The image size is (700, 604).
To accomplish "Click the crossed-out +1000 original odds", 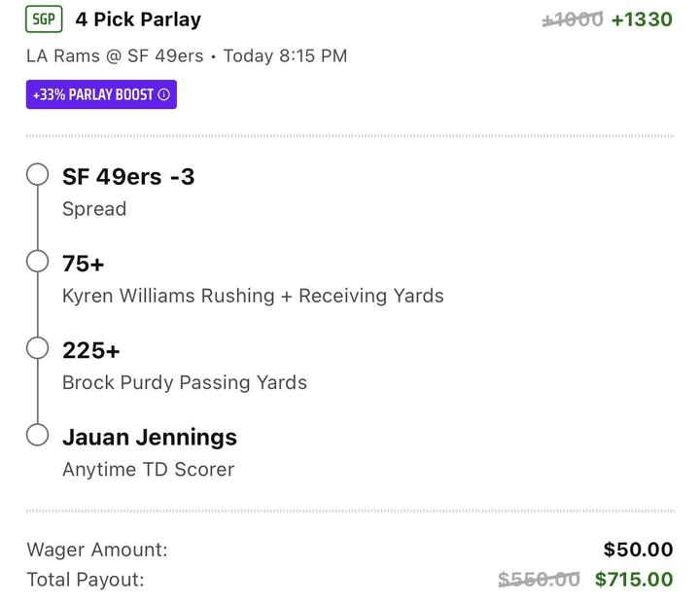I will pos(572,19).
